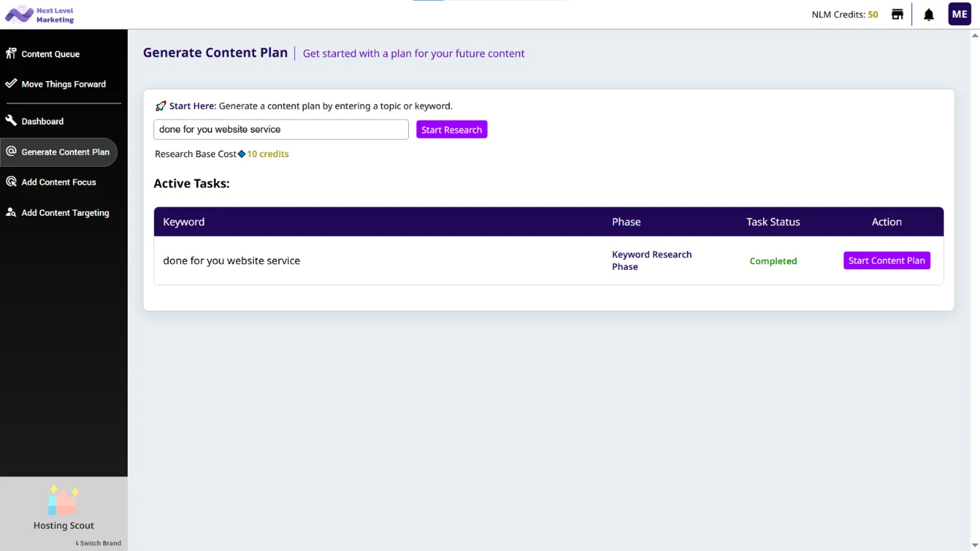Click the NLM Credits balance

click(844, 14)
